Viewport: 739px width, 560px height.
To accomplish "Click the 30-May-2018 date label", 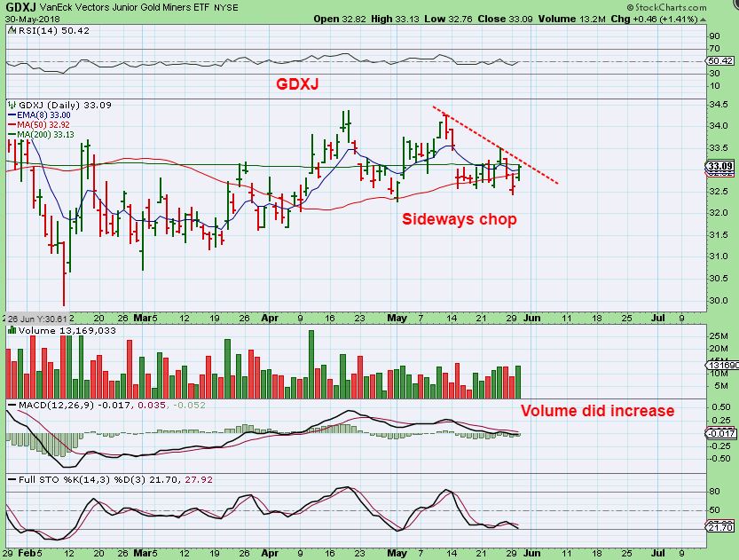I will point(31,20).
